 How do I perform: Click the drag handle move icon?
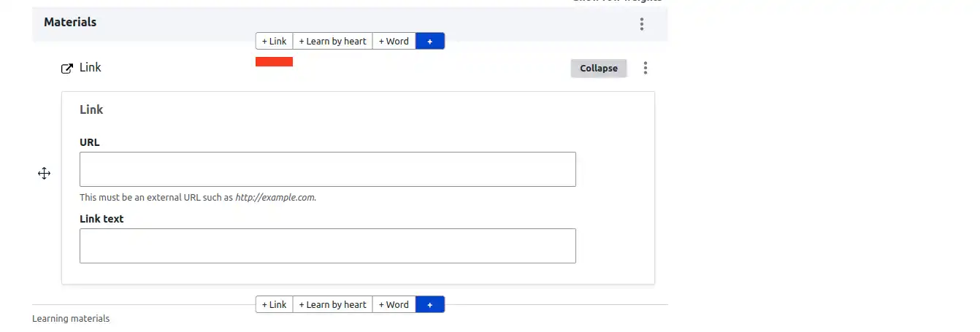(44, 174)
